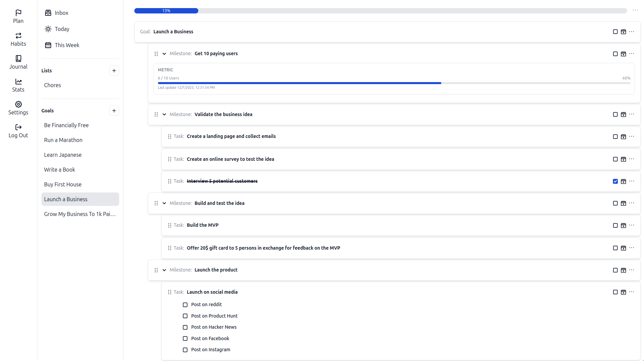Collapse the 'Validate the business idea' milestone
The height and width of the screenshot is (361, 644).
point(164,114)
